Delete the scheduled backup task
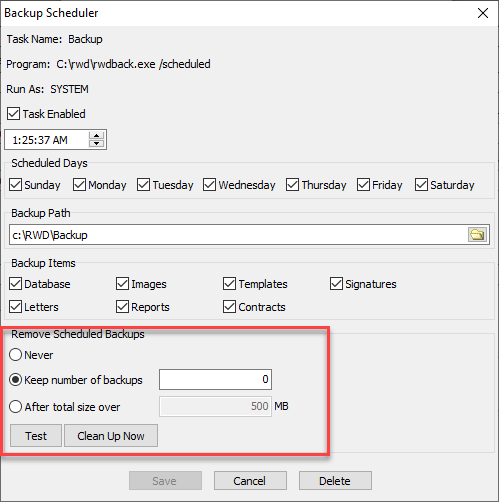The height and width of the screenshot is (502, 499). tap(335, 480)
